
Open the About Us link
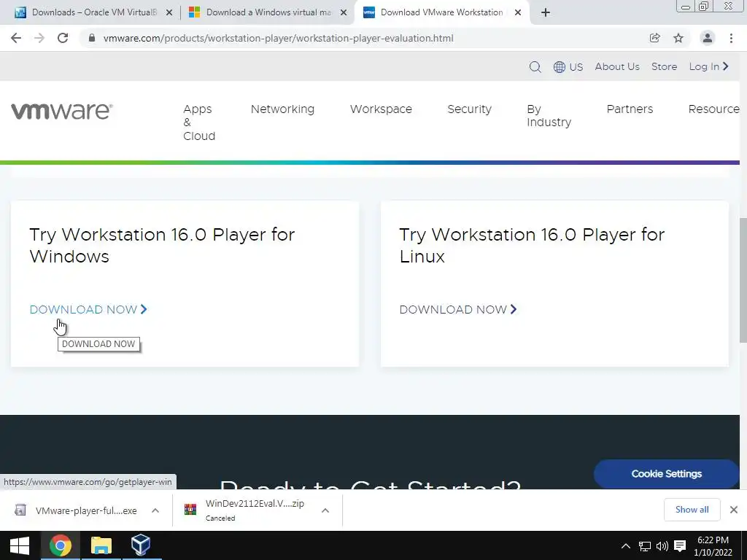pyautogui.click(x=617, y=66)
